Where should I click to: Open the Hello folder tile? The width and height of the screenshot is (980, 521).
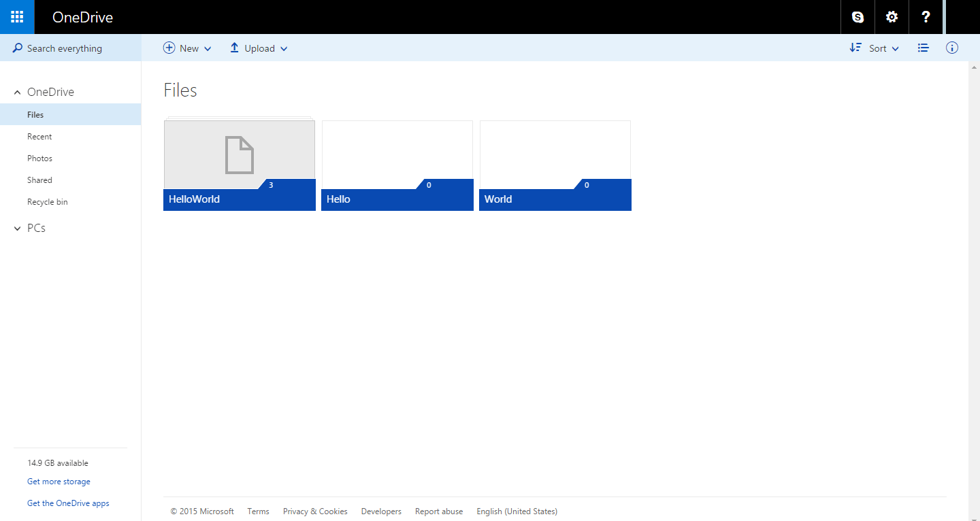tap(397, 165)
